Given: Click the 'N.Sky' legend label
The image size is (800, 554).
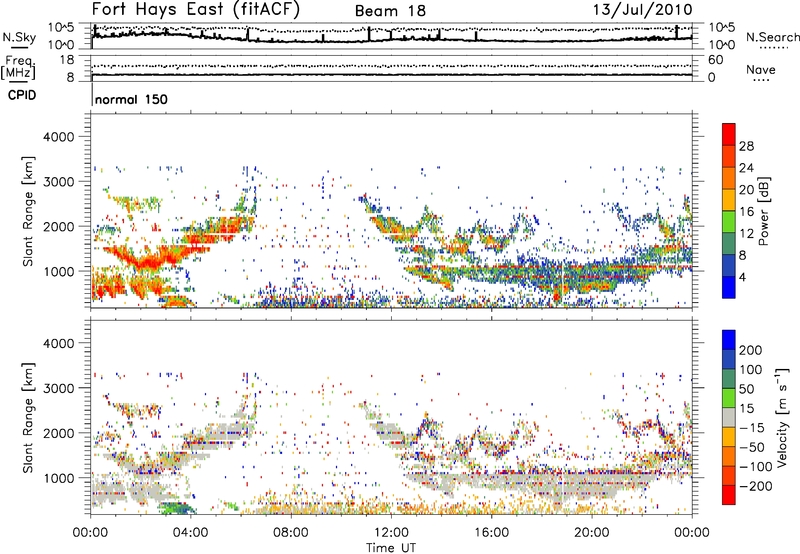Looking at the screenshot, I should pyautogui.click(x=19, y=37).
